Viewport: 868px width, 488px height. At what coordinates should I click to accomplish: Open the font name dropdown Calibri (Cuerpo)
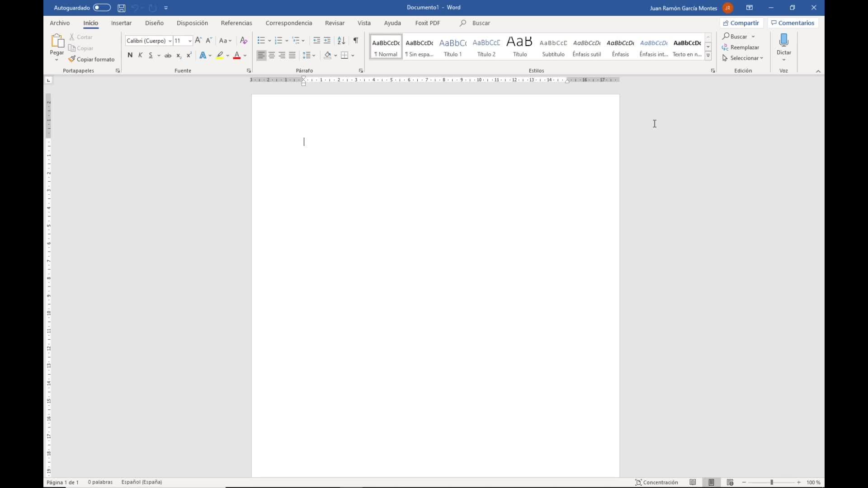tap(170, 41)
